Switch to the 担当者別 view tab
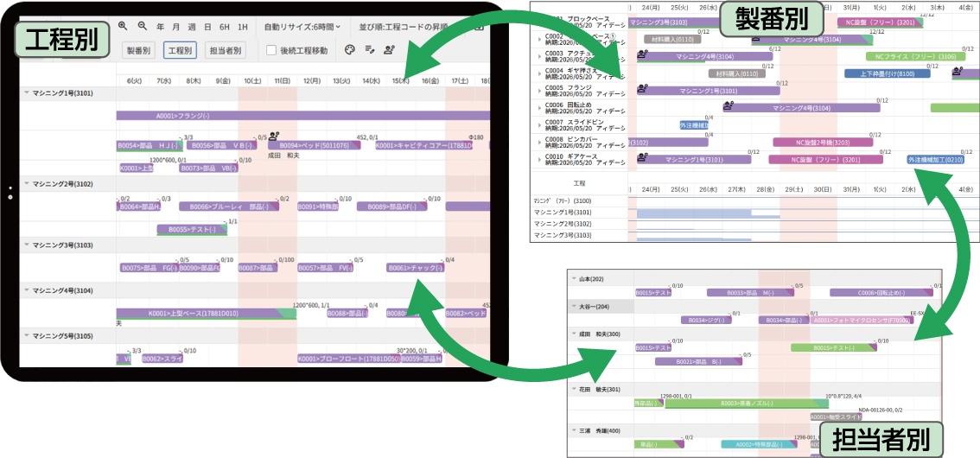This screenshot has width=980, height=458. [x=225, y=51]
